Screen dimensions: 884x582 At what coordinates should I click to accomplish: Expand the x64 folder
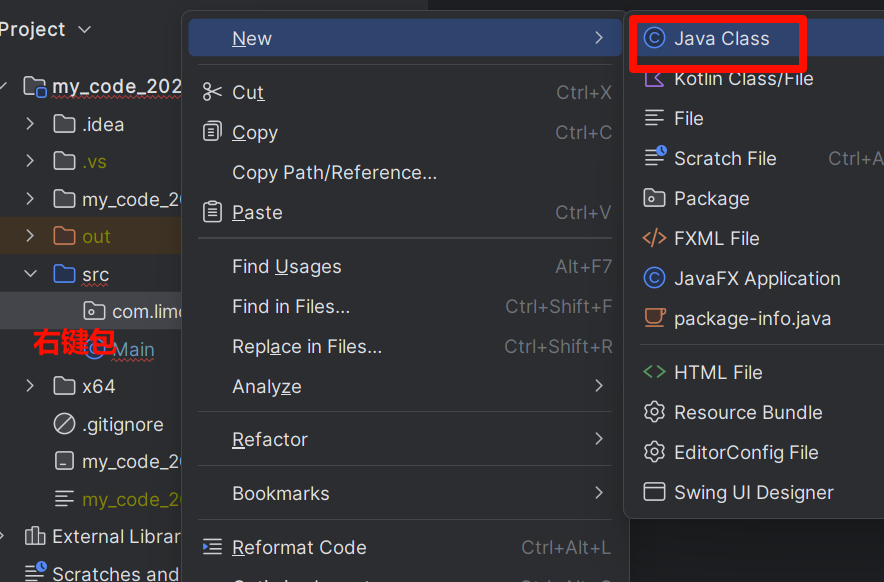click(x=30, y=386)
